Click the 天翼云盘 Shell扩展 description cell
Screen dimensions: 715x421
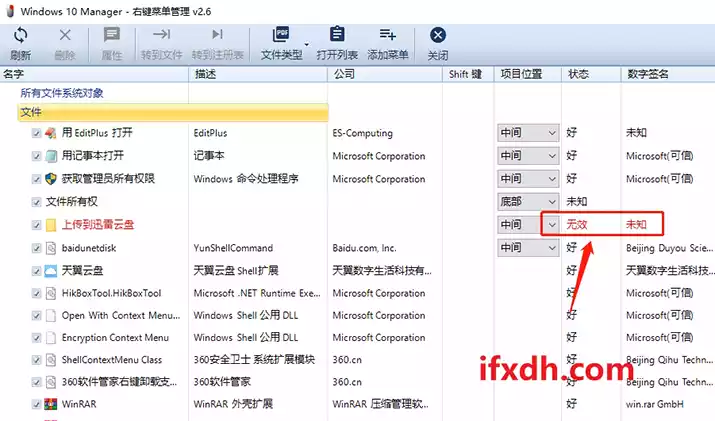[x=236, y=271]
